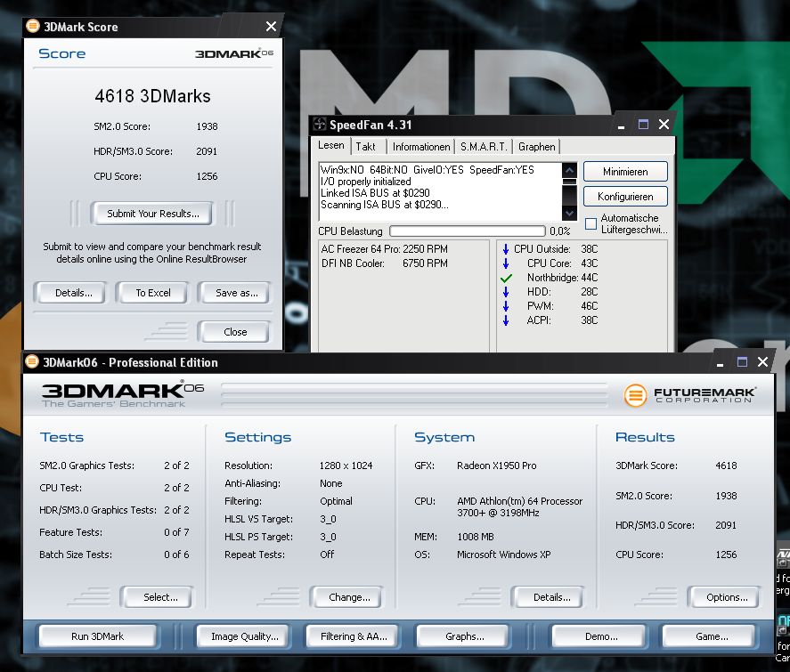The width and height of the screenshot is (790, 672).
Task: Start benchmark with Run 3DMark
Action: pos(98,636)
